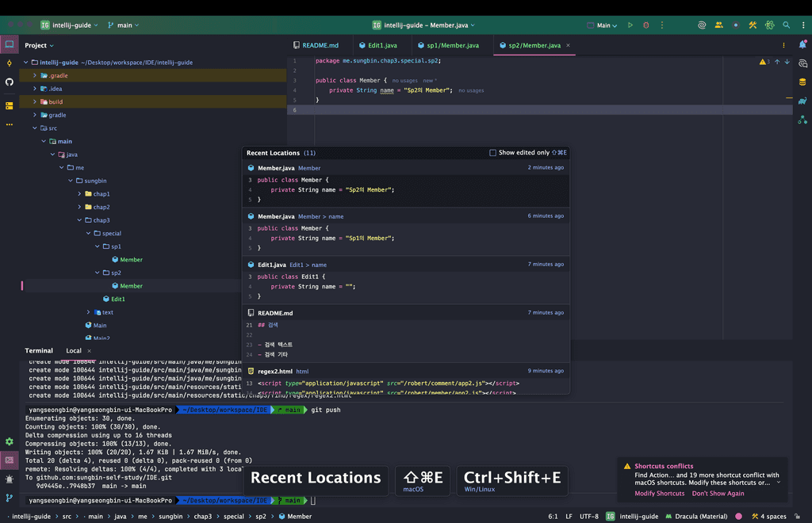Open Build tools hammer icon in toolbar
The width and height of the screenshot is (812, 523).
(753, 25)
